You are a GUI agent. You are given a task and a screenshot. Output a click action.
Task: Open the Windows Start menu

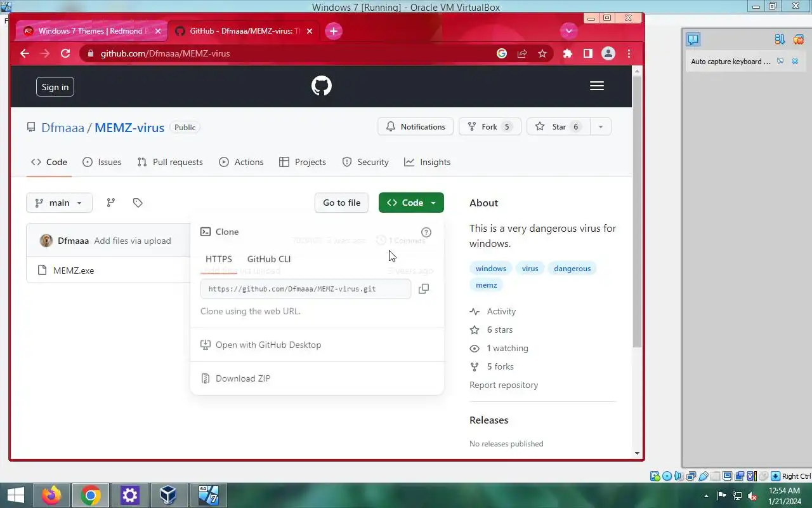(x=15, y=495)
